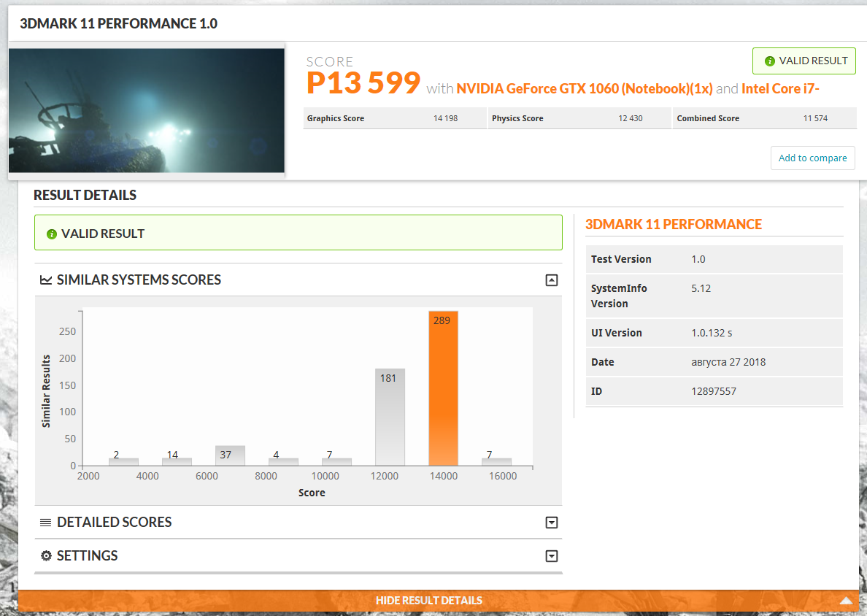The image size is (867, 616).
Task: Click the chart bar labeled 14
Action: pyautogui.click(x=177, y=462)
